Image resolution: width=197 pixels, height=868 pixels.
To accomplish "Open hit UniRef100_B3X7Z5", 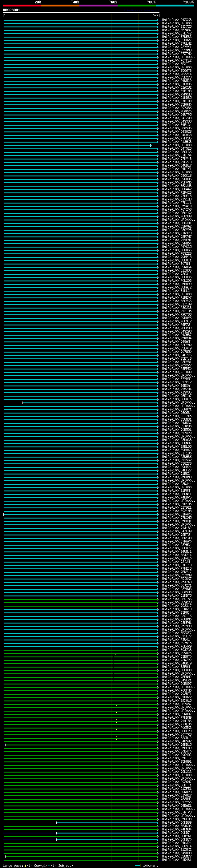I will [x=176, y=26].
